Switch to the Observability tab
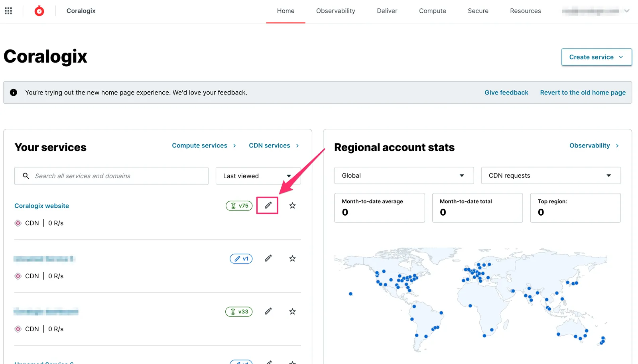 coord(336,11)
